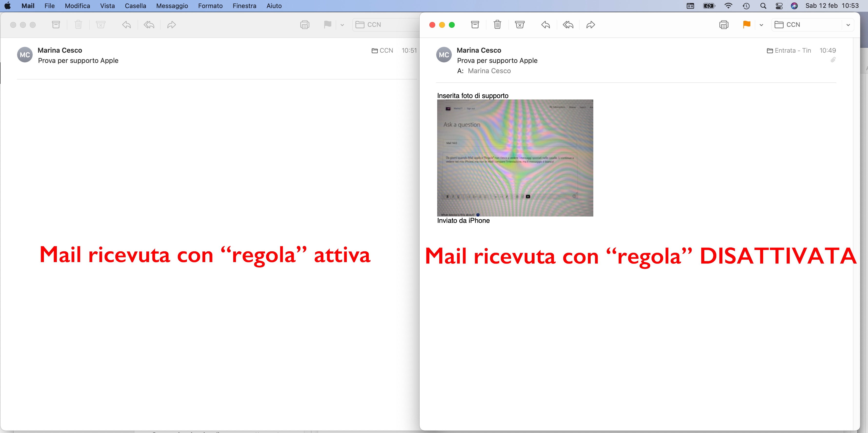Click the Archive icon in right window toolbar
This screenshot has width=868, height=433.
click(x=475, y=25)
